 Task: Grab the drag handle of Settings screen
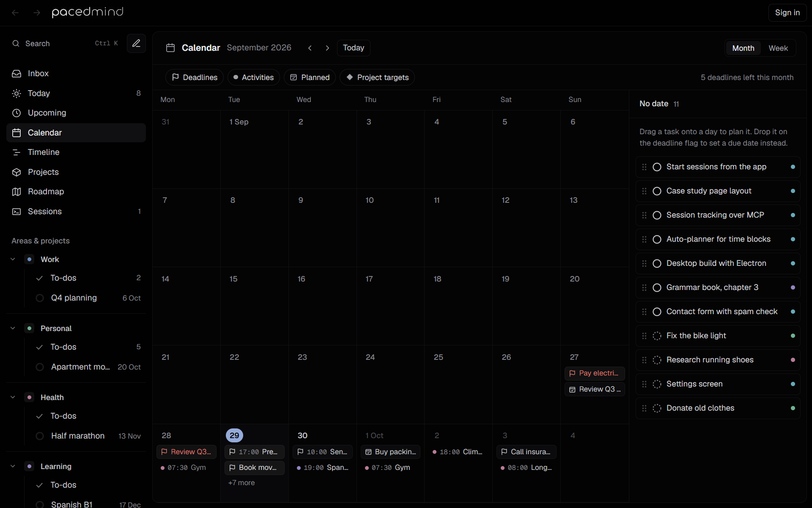pyautogui.click(x=644, y=384)
